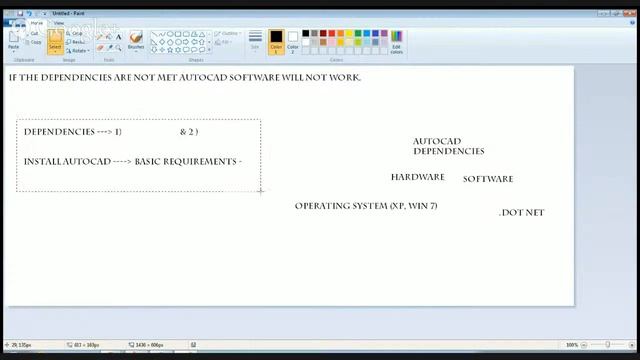Viewport: 640px width, 360px height.
Task: Click the '.DOT NET' text on the canvas
Action: click(x=521, y=213)
